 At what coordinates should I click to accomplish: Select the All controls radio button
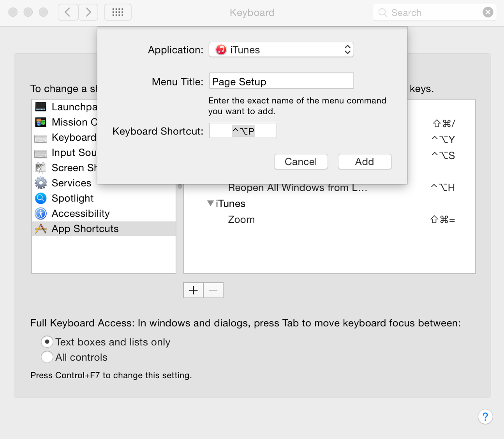[x=47, y=357]
